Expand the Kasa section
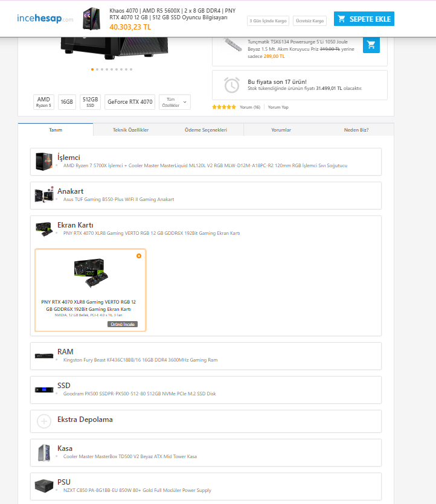Viewport: 436px width, 504px height. pyautogui.click(x=206, y=453)
